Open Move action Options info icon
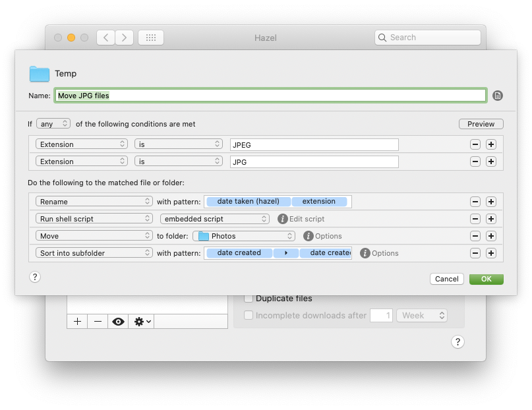Image resolution: width=532 pixels, height=410 pixels. click(x=308, y=236)
